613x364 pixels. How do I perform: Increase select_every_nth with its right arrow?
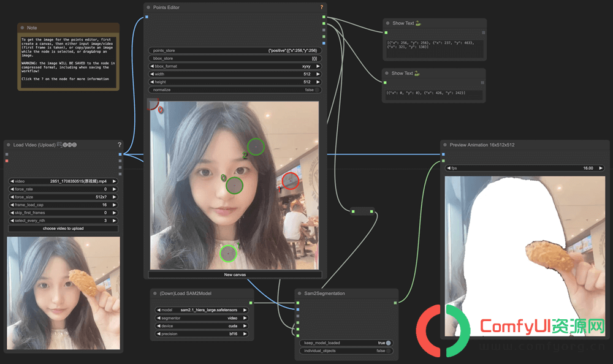pyautogui.click(x=114, y=221)
